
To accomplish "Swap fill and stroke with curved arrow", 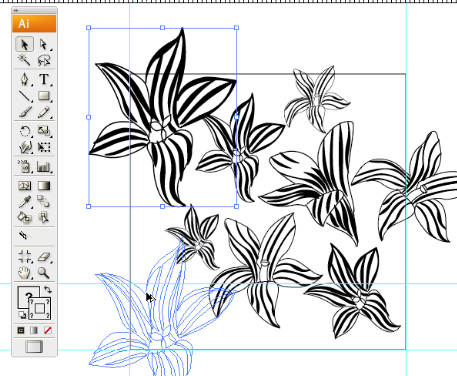I will [47, 290].
